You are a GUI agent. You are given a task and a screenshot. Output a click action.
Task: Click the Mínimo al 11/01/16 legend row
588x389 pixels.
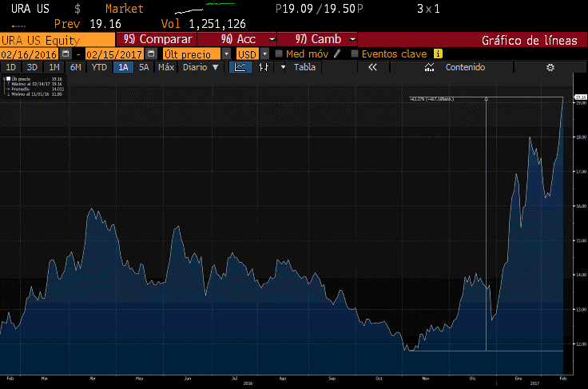point(36,94)
